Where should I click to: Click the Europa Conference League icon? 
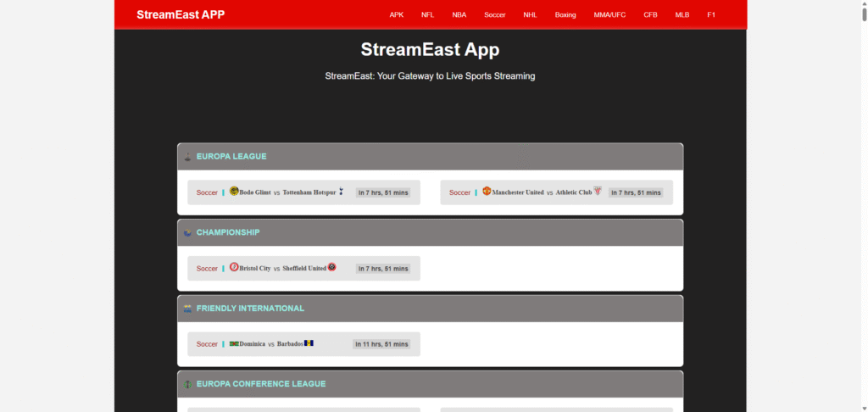point(187,384)
